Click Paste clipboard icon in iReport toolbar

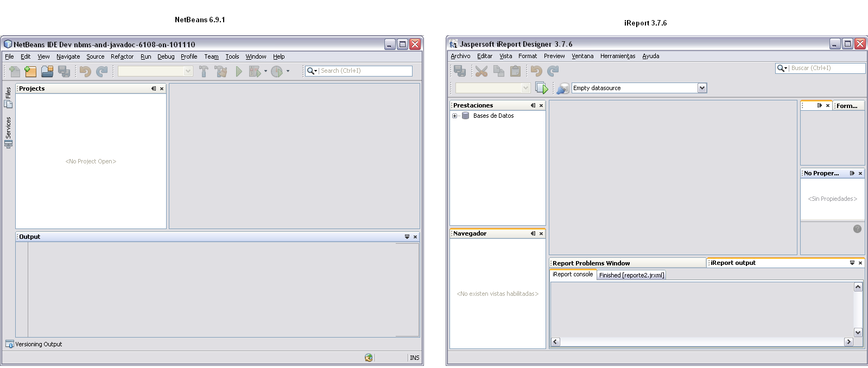coord(515,71)
